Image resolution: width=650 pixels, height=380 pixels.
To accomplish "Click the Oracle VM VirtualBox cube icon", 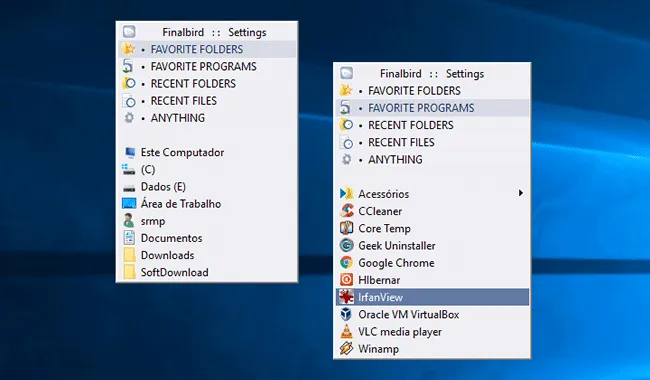I will tap(347, 314).
